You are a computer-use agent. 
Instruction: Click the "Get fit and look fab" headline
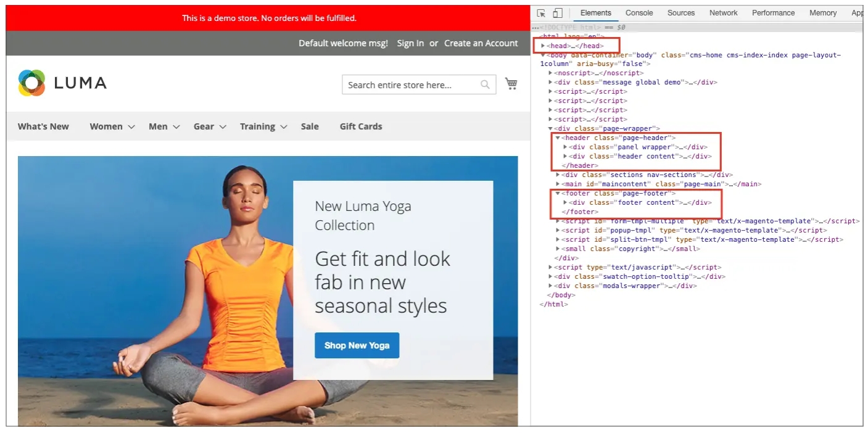382,282
